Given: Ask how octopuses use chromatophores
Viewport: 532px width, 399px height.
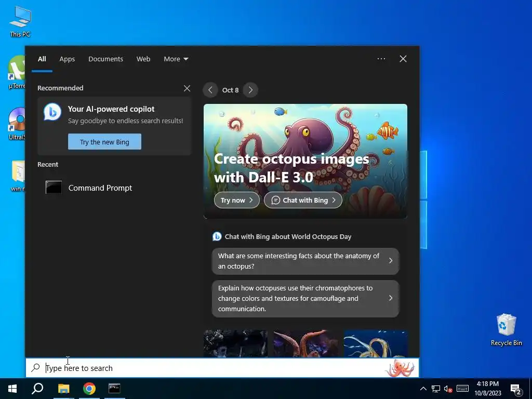Looking at the screenshot, I should pyautogui.click(x=305, y=299).
